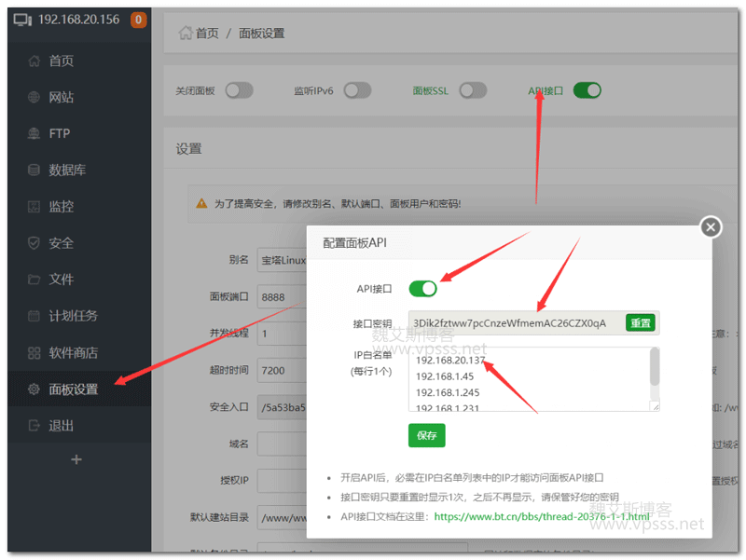Click the database icon beside 数据库

coord(34,171)
